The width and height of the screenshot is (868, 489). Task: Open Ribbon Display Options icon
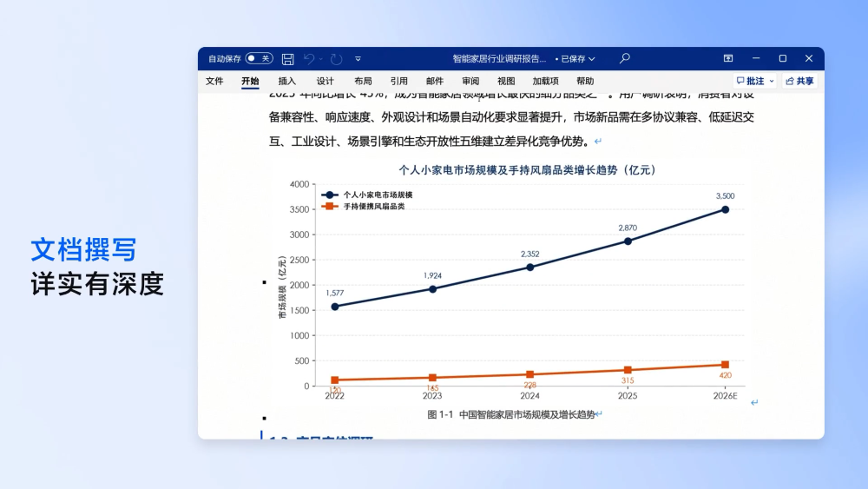click(x=728, y=58)
